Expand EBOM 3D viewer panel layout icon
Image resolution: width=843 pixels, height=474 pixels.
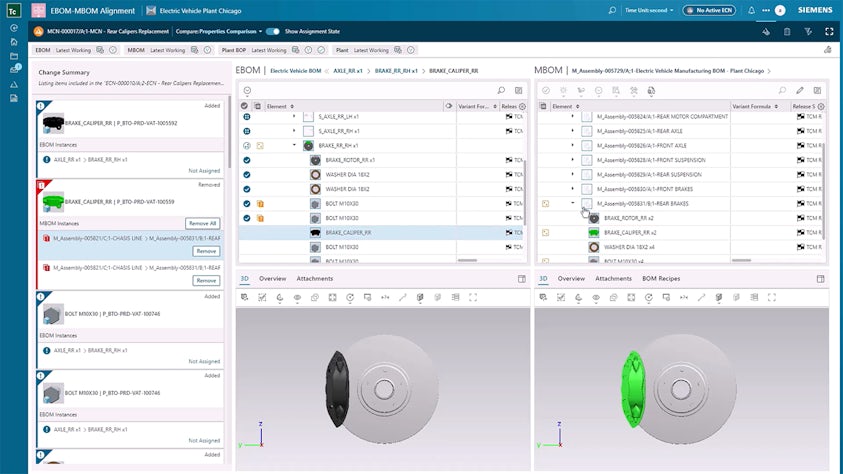(x=521, y=279)
